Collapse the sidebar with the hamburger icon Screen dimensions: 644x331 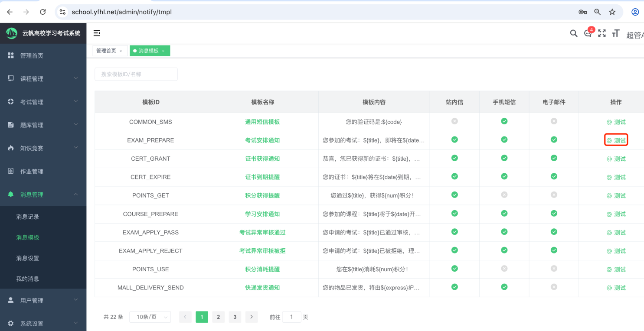[97, 33]
